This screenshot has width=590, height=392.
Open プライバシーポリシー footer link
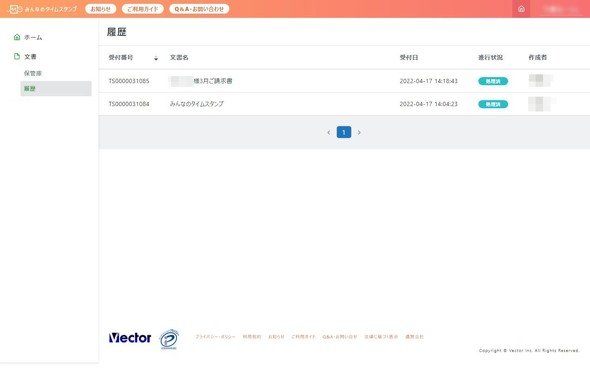(215, 337)
